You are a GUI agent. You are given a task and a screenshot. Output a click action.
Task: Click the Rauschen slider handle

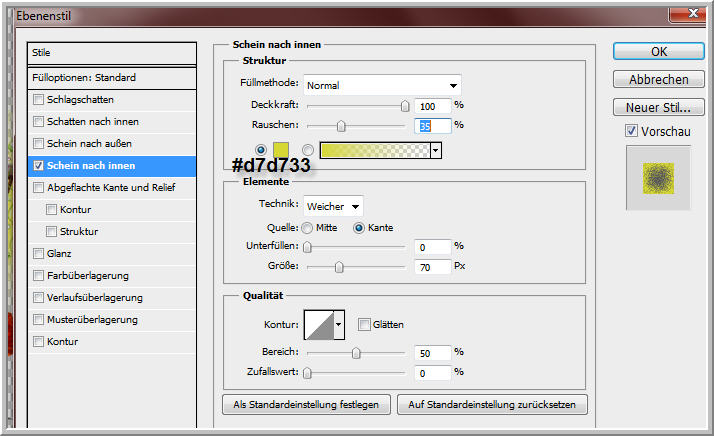pyautogui.click(x=341, y=126)
